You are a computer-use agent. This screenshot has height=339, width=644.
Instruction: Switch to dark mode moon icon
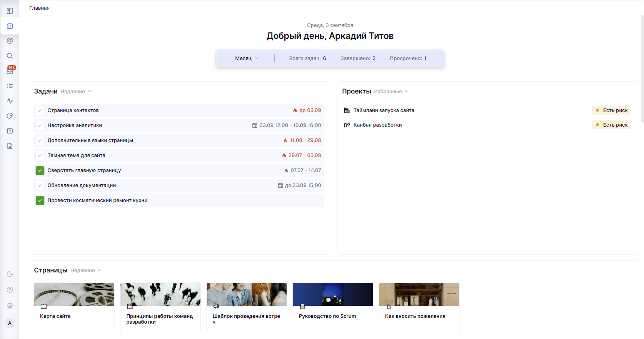coord(10,274)
